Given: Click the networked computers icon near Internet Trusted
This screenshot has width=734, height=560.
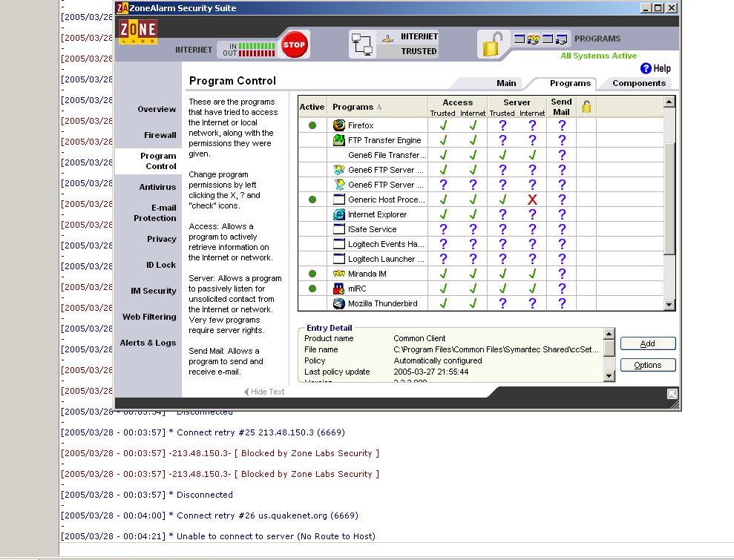Looking at the screenshot, I should pos(362,45).
